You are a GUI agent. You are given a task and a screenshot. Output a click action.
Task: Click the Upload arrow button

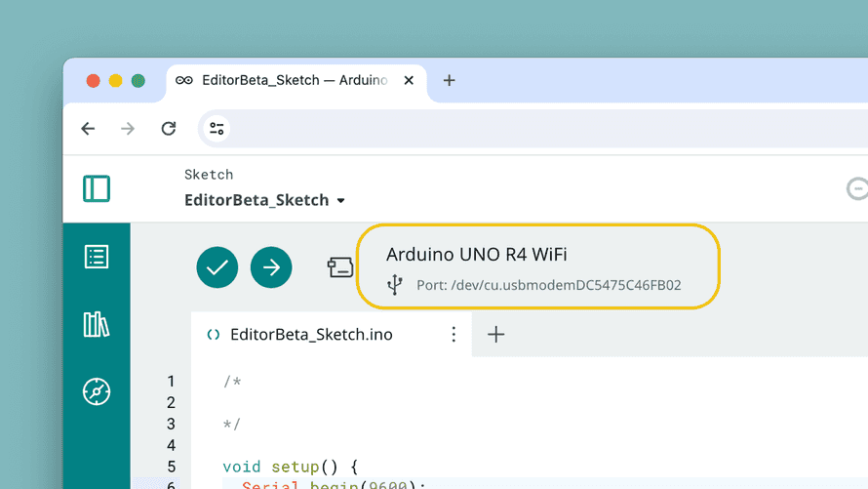(x=271, y=267)
